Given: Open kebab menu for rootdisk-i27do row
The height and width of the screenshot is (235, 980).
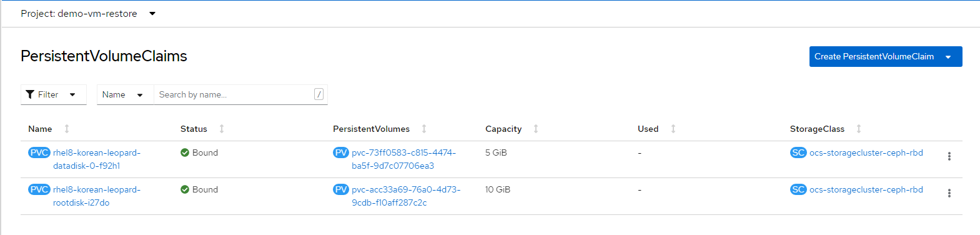Looking at the screenshot, I should tap(949, 193).
